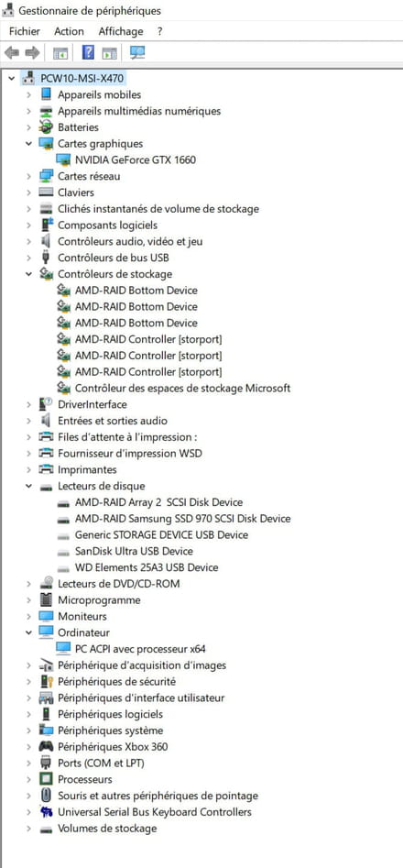Screen dimensions: 403x868
Task: Click the Claviers keyboard icon
Action: (x=47, y=192)
